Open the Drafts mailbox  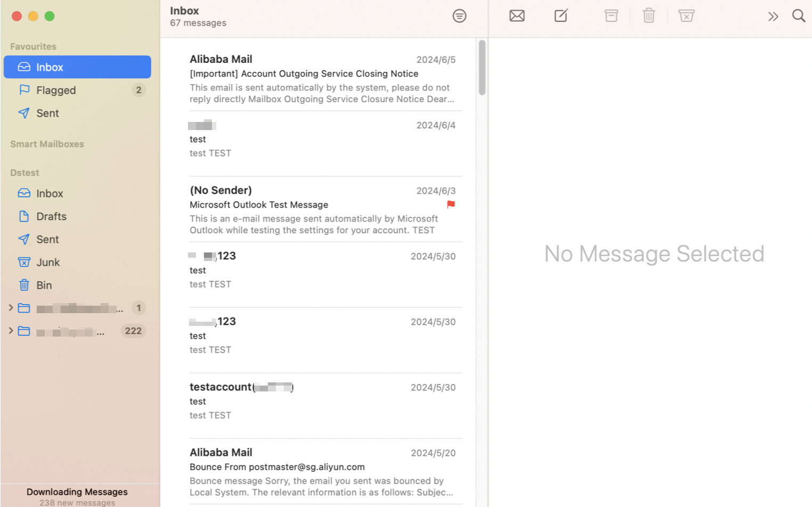tap(77, 216)
